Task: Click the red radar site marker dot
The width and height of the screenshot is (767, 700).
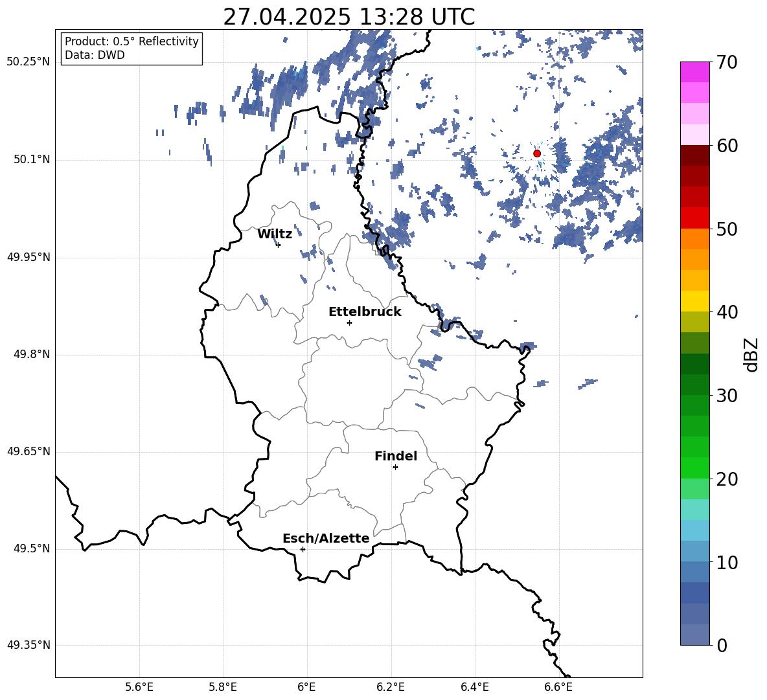Action: [537, 153]
